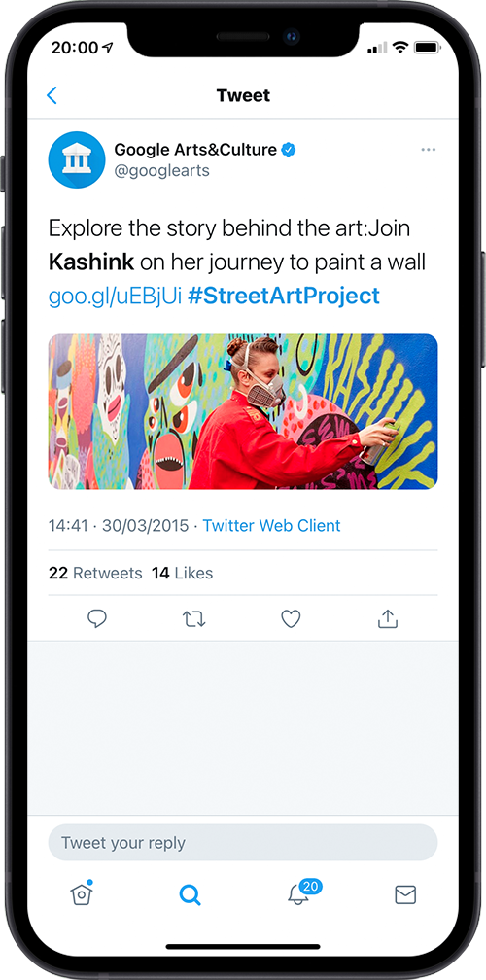This screenshot has width=486, height=980.
Task: Tap the back arrow in header
Action: click(x=52, y=95)
